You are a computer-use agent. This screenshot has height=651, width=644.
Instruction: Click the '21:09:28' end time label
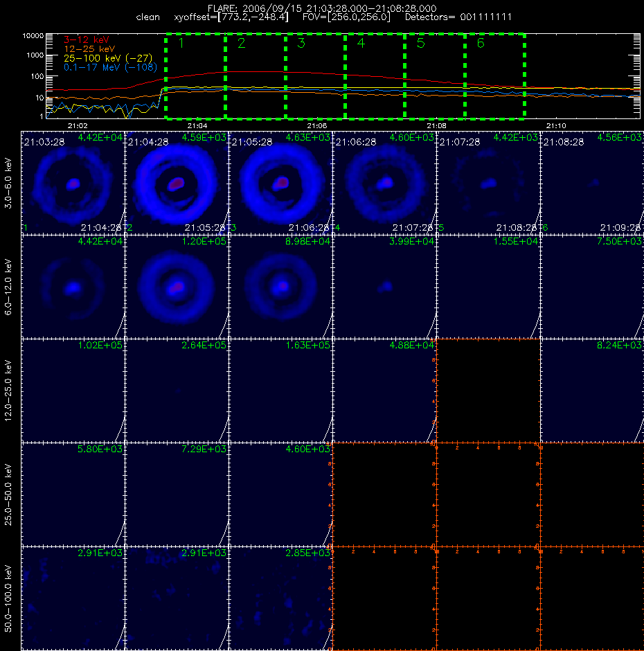[x=620, y=228]
